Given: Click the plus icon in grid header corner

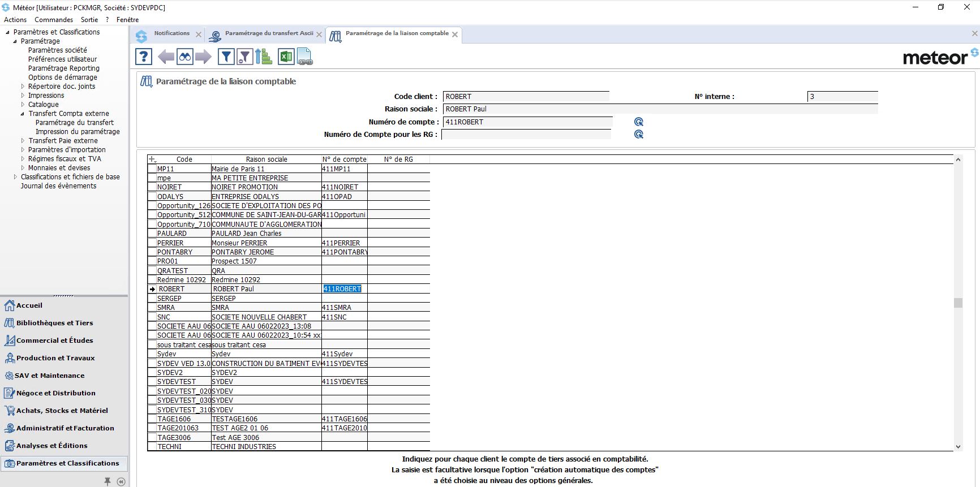Looking at the screenshot, I should (152, 160).
